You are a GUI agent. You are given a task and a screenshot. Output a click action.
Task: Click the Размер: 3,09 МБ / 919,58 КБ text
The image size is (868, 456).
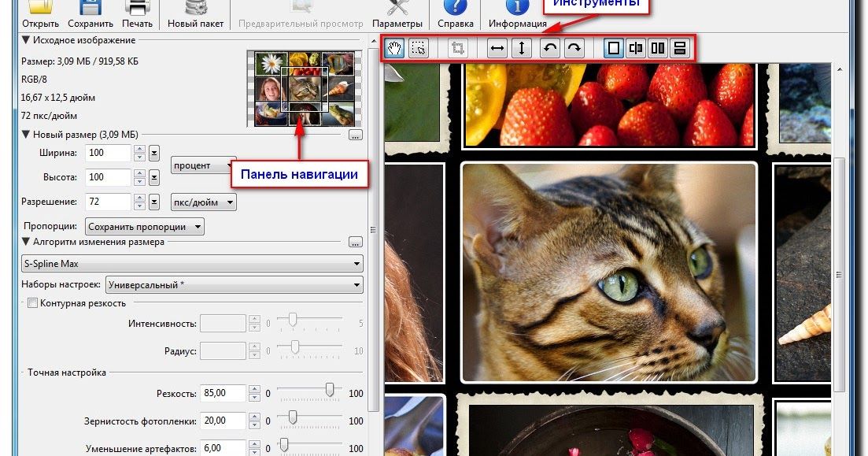coord(79,61)
